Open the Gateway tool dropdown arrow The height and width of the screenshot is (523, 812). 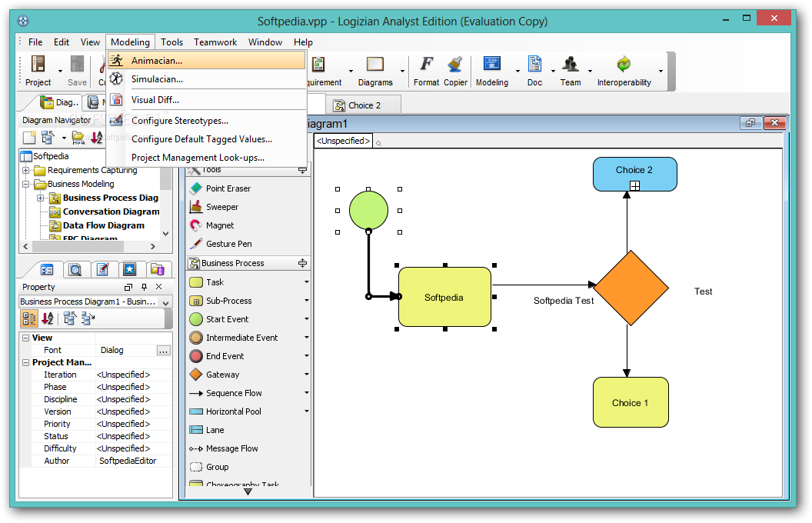click(x=307, y=375)
